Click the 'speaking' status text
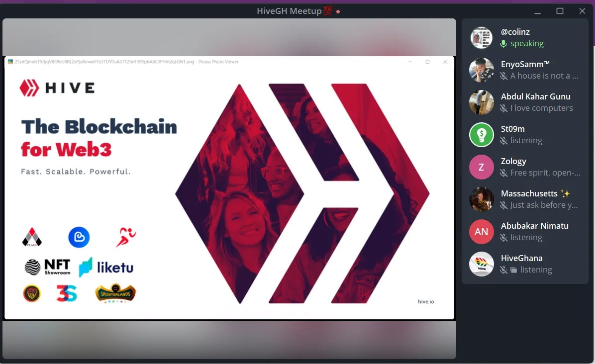Image resolution: width=595 pixels, height=364 pixels. pyautogui.click(x=527, y=44)
